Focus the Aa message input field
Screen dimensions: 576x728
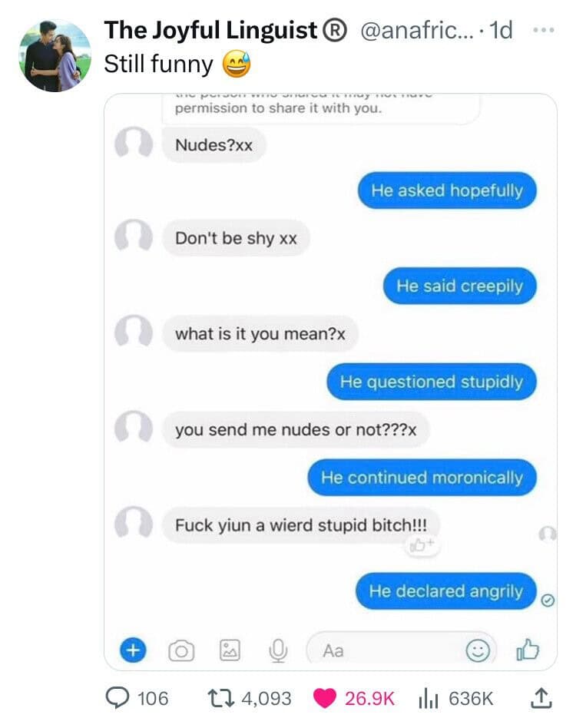401,650
